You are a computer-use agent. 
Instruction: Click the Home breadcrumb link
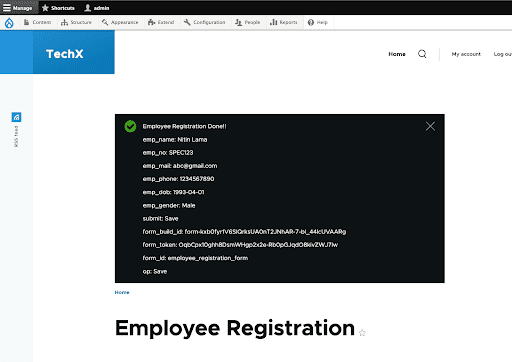[122, 292]
